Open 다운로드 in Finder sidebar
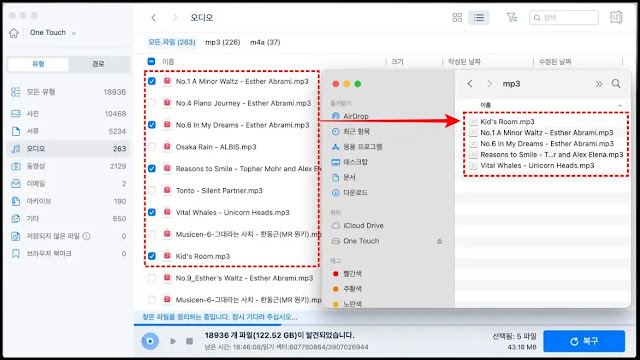Screen dimensions: 640x360 [x=349, y=193]
